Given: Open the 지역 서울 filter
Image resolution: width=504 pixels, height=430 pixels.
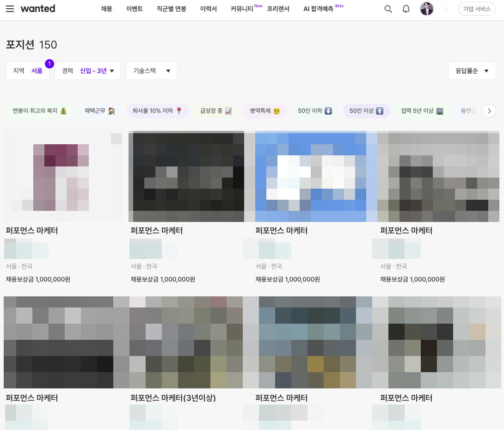Looking at the screenshot, I should 28,70.
